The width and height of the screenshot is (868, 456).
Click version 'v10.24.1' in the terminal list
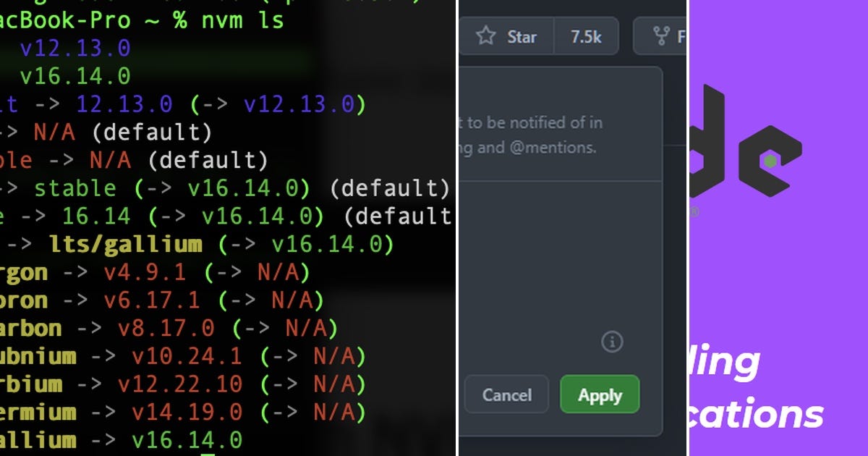tap(187, 356)
